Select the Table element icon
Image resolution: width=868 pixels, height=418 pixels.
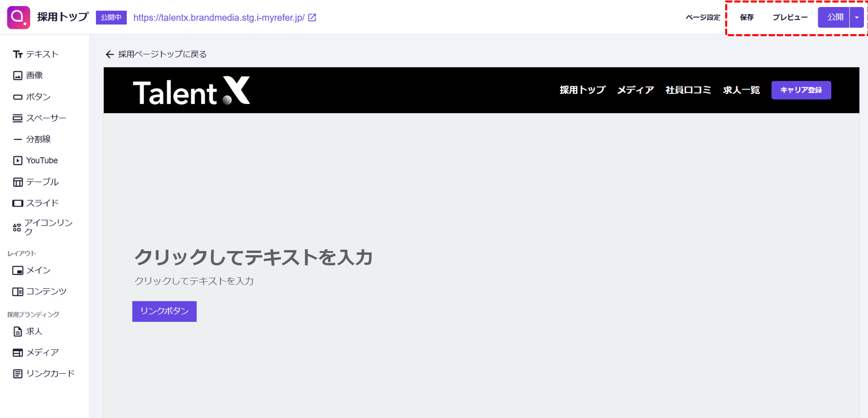pos(18,182)
